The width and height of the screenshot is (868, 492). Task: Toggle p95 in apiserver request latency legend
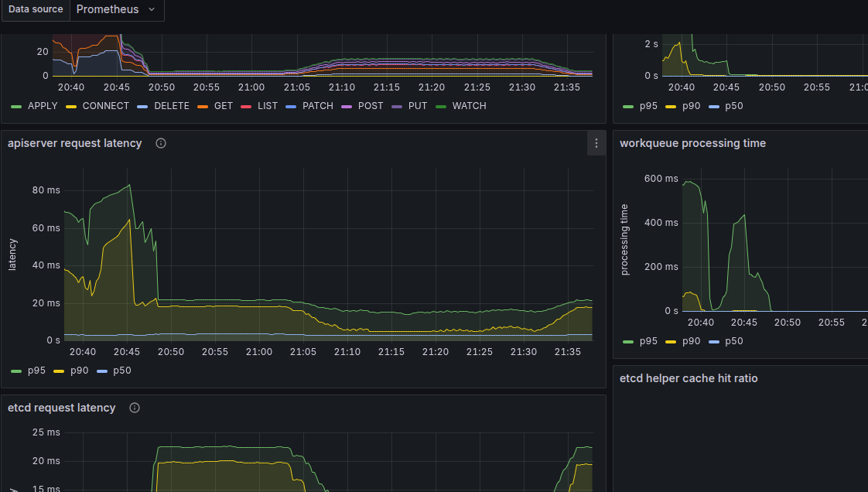pyautogui.click(x=36, y=371)
